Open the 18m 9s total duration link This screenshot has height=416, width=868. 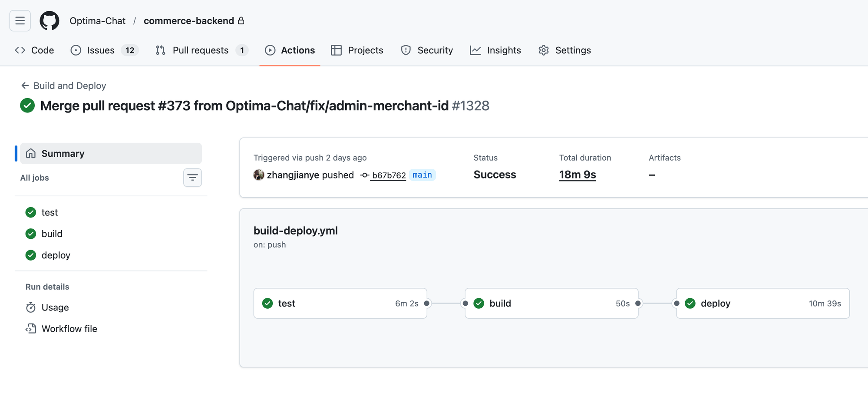(x=578, y=175)
